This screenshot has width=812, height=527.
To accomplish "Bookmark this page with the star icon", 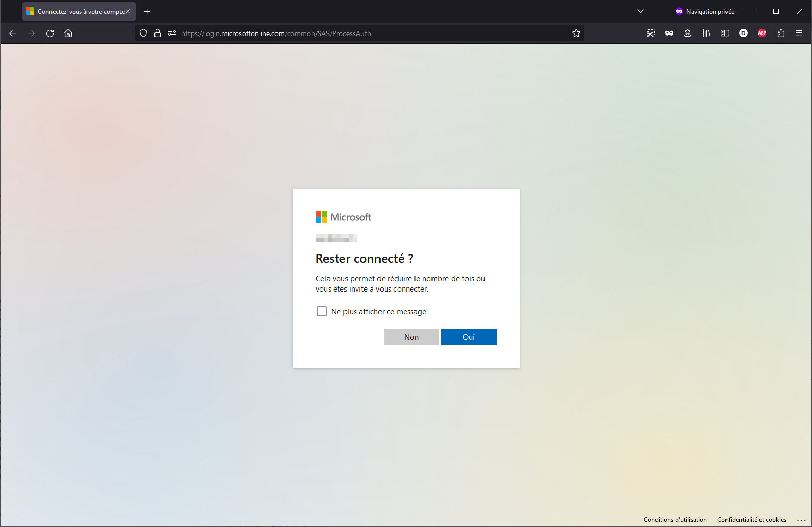I will (x=576, y=33).
